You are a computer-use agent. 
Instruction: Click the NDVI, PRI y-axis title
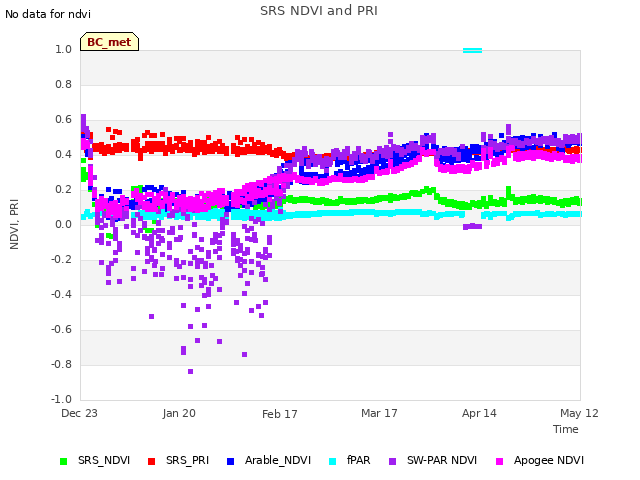pos(14,224)
